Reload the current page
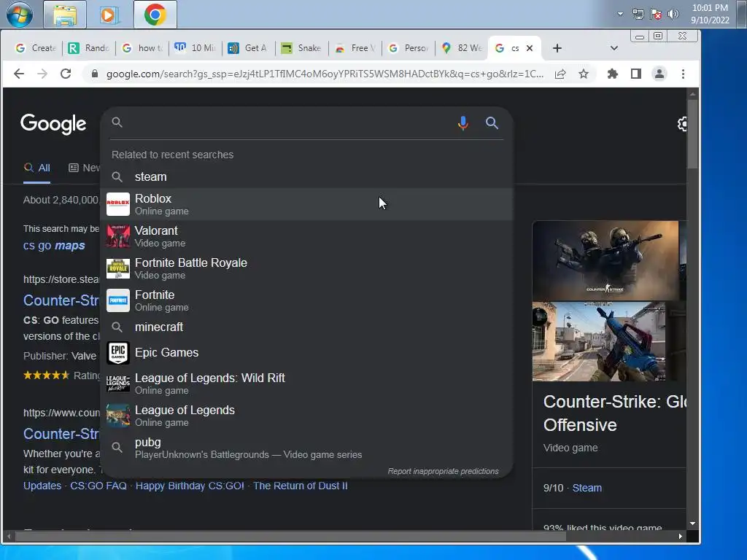 coord(66,74)
